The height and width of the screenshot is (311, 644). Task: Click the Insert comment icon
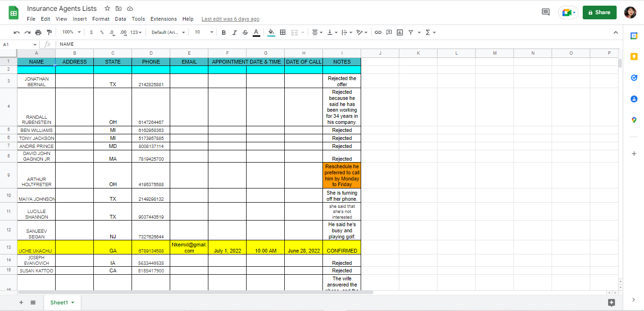pyautogui.click(x=389, y=33)
